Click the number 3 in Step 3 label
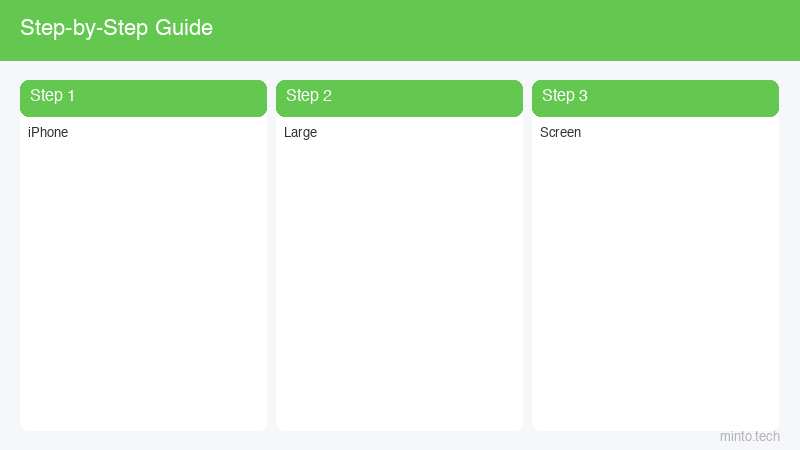 pos(583,95)
